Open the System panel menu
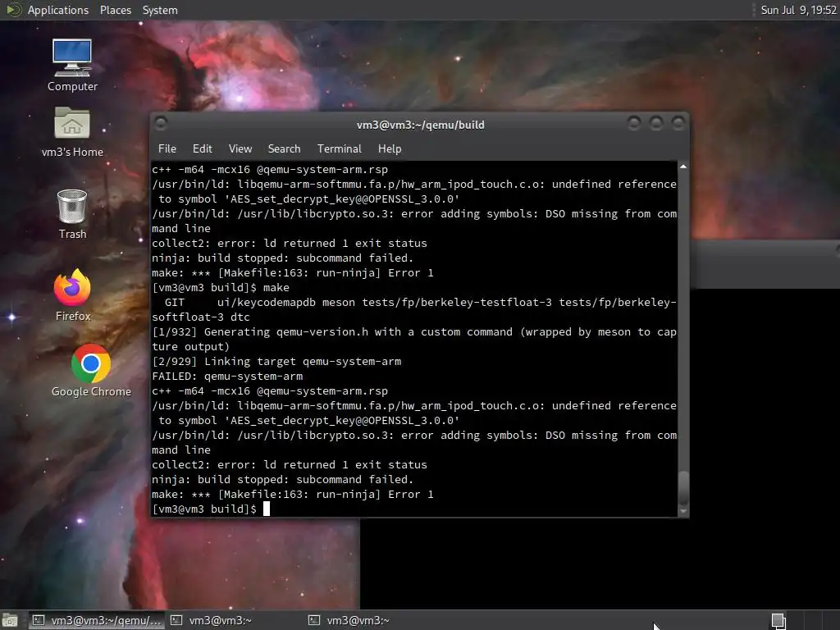Image resolution: width=840 pixels, height=630 pixels. pyautogui.click(x=160, y=10)
